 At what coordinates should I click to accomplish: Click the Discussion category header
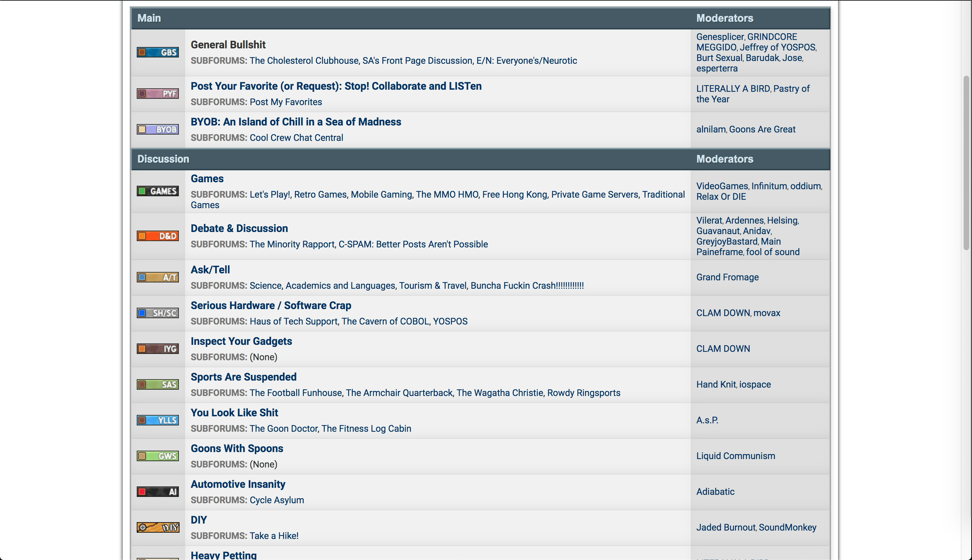163,159
